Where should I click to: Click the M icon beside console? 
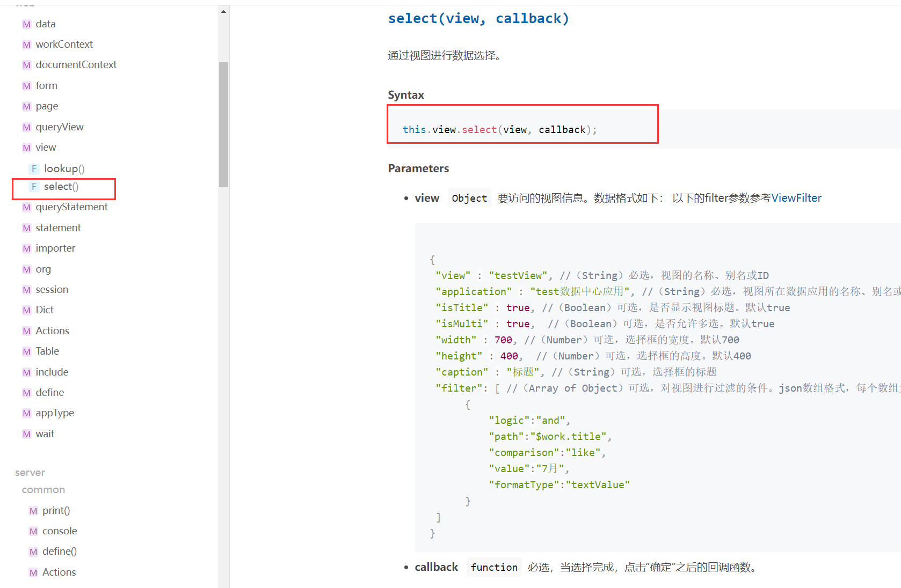point(33,531)
